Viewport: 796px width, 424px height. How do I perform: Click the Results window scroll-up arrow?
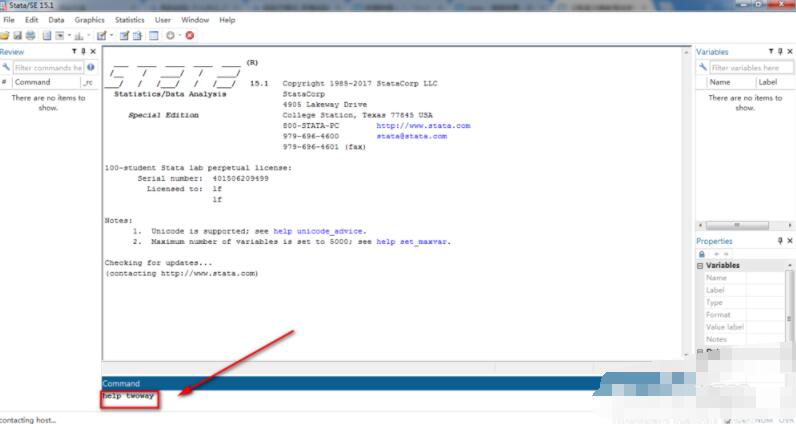pos(686,52)
